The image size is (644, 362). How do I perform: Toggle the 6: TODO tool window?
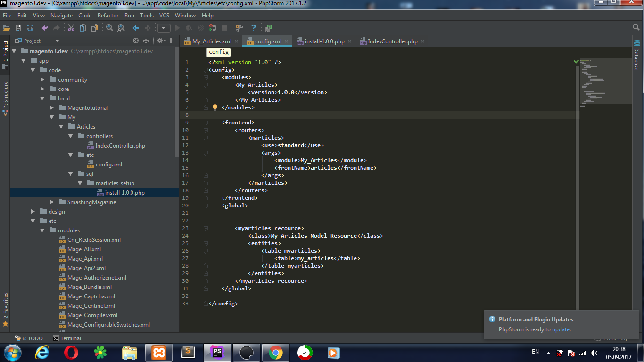pyautogui.click(x=28, y=338)
